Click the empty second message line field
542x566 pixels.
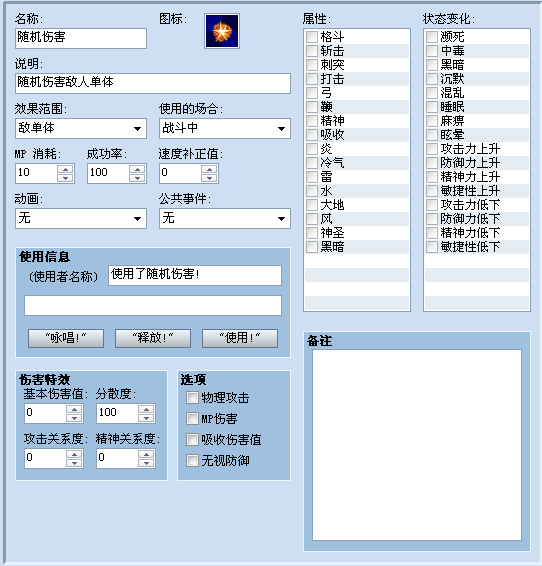coord(153,305)
